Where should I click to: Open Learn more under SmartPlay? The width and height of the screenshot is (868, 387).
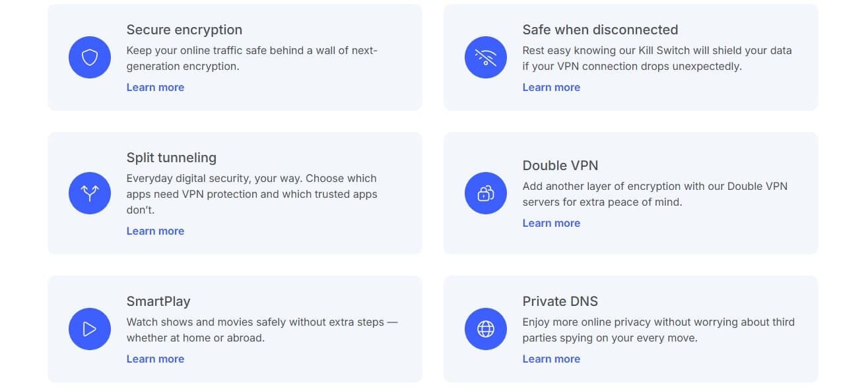[155, 359]
